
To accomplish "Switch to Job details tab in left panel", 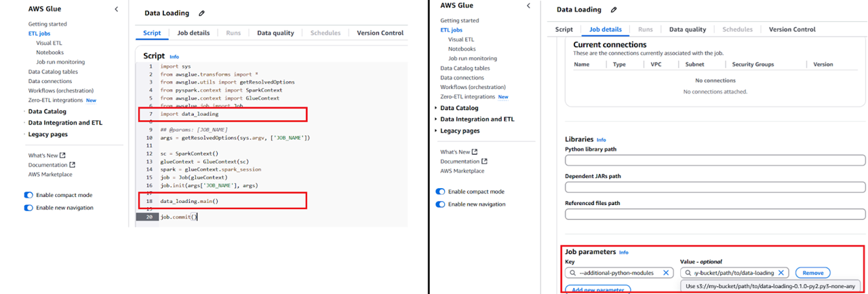I will 193,33.
